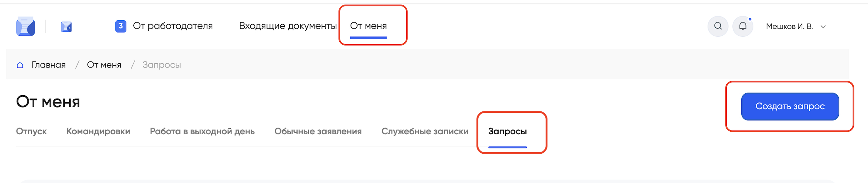The image size is (868, 183).
Task: Follow the От меня breadcrumb link
Action: [x=104, y=65]
